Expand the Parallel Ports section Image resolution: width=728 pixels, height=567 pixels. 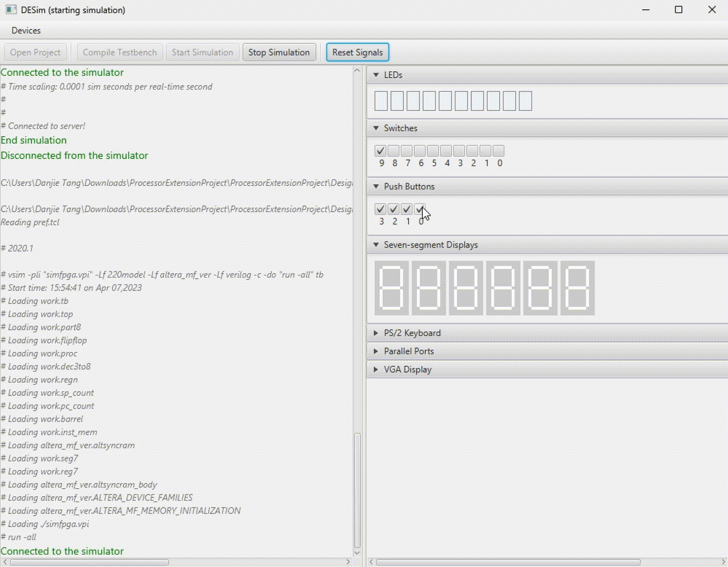pos(376,351)
